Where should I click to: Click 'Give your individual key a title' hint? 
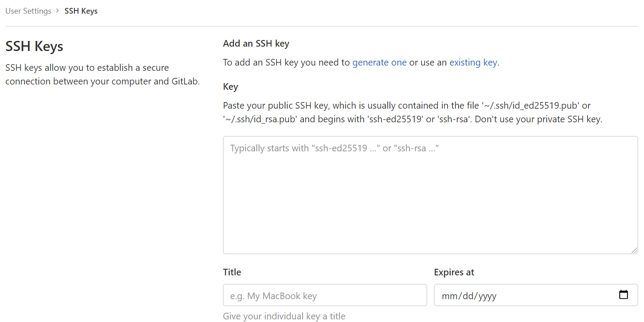(284, 316)
